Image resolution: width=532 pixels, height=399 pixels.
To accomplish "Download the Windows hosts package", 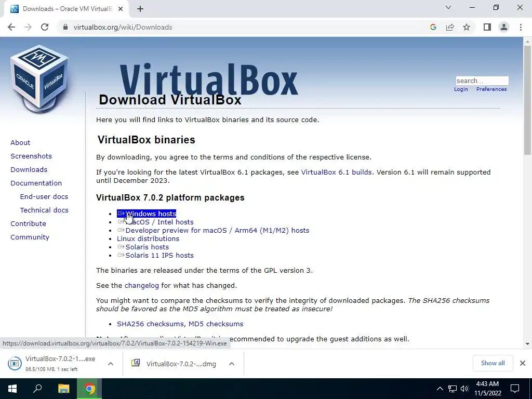I will pyautogui.click(x=147, y=214).
